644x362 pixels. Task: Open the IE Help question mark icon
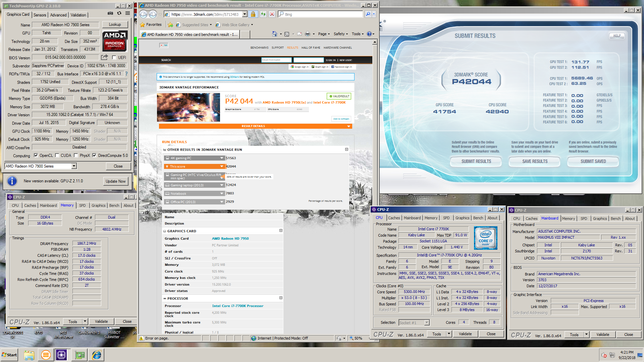click(x=369, y=34)
